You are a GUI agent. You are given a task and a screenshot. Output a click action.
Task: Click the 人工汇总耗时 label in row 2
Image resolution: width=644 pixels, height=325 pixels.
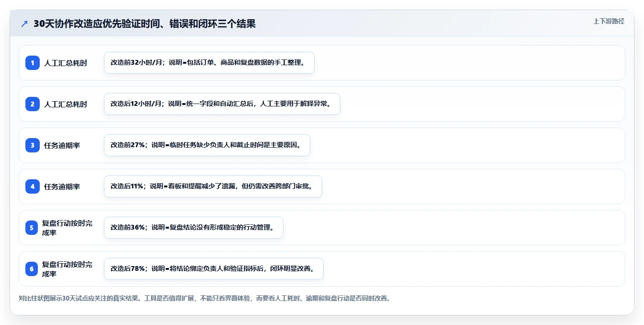click(66, 104)
